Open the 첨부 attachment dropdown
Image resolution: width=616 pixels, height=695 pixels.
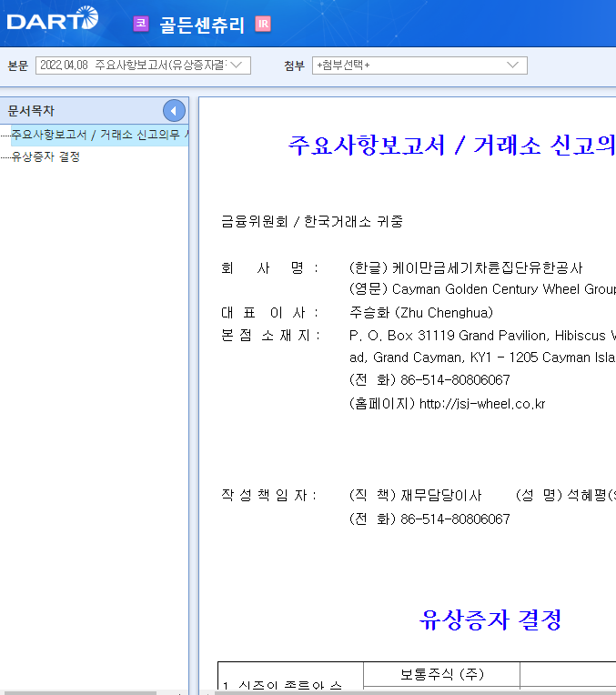click(419, 65)
